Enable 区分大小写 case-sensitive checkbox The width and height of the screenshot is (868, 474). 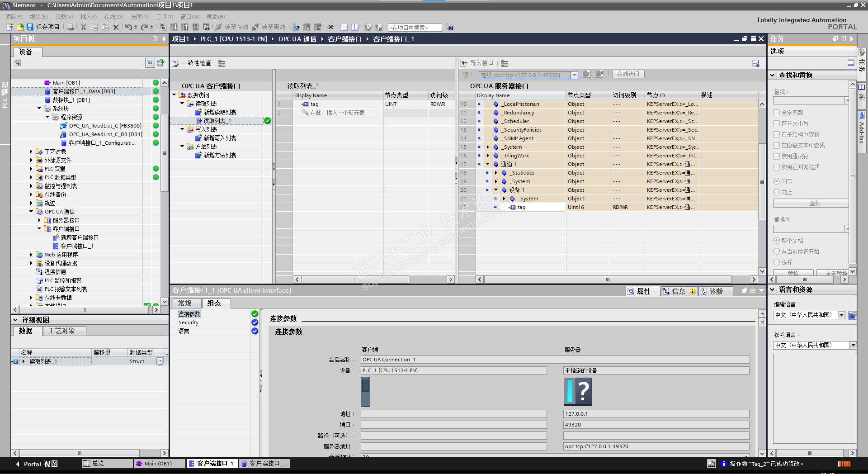tap(777, 123)
